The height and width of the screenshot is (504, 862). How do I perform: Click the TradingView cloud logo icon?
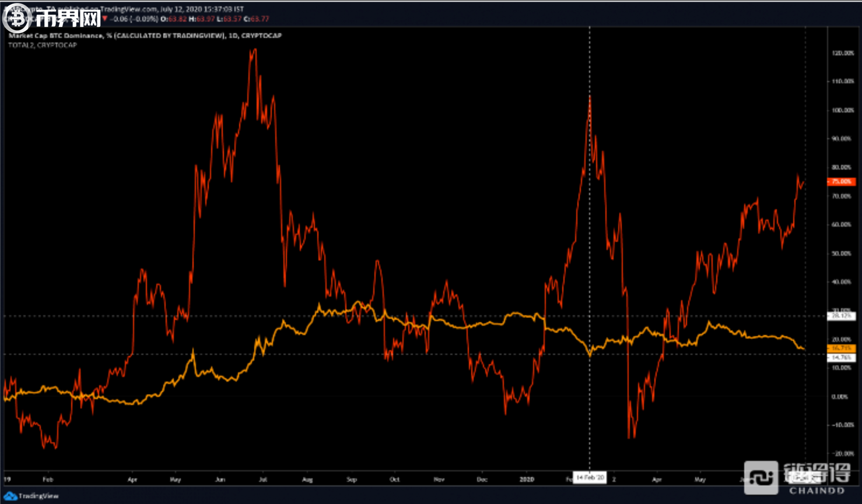pos(10,496)
